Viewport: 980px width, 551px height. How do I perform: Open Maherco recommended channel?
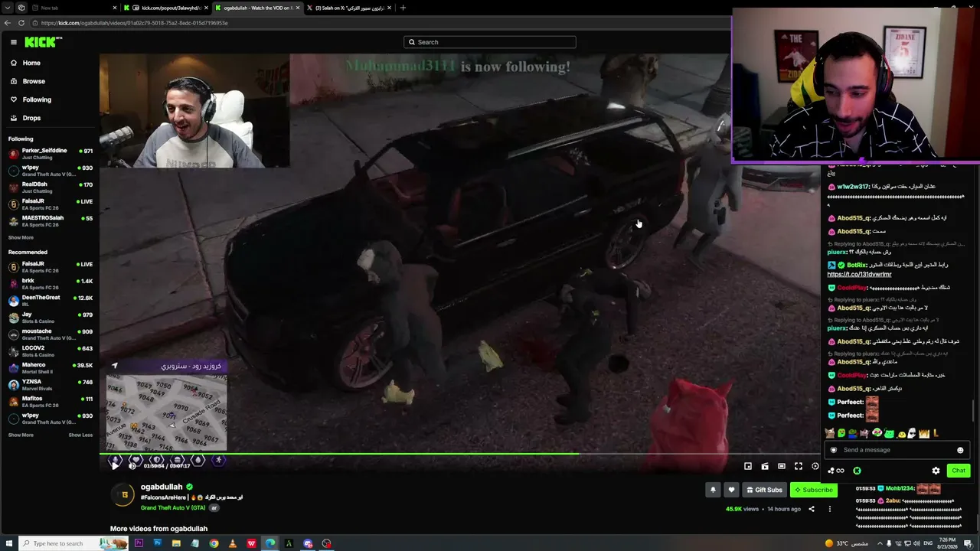(51, 368)
